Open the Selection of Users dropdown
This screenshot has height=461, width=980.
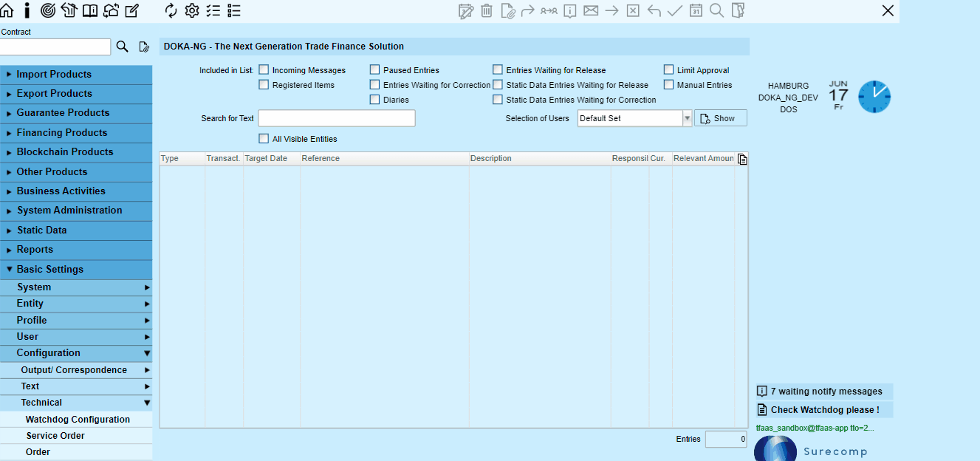click(x=634, y=118)
